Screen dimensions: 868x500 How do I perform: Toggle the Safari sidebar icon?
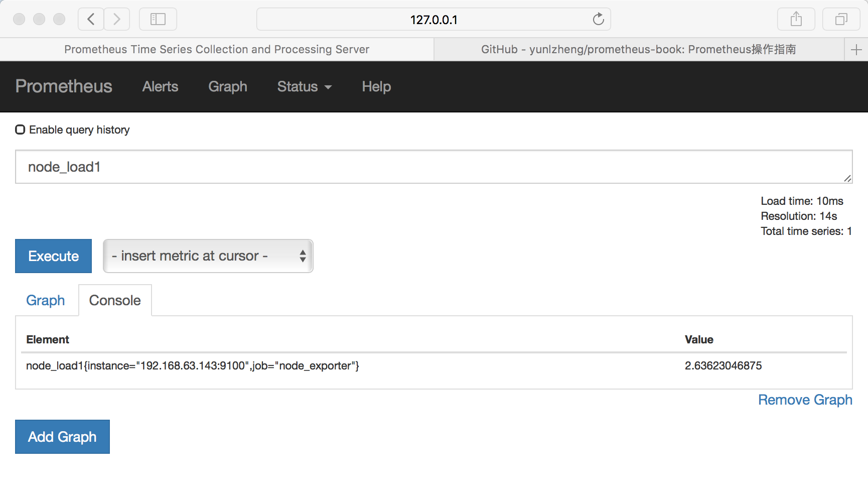158,19
